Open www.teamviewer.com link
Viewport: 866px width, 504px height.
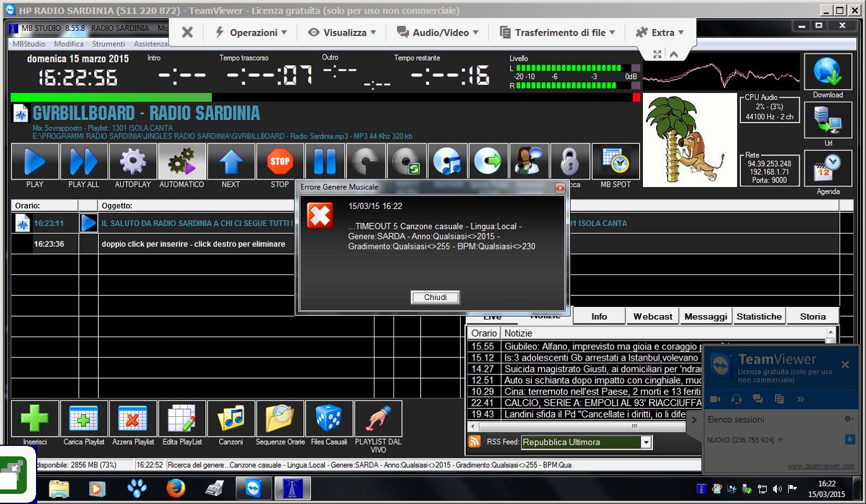[x=821, y=466]
